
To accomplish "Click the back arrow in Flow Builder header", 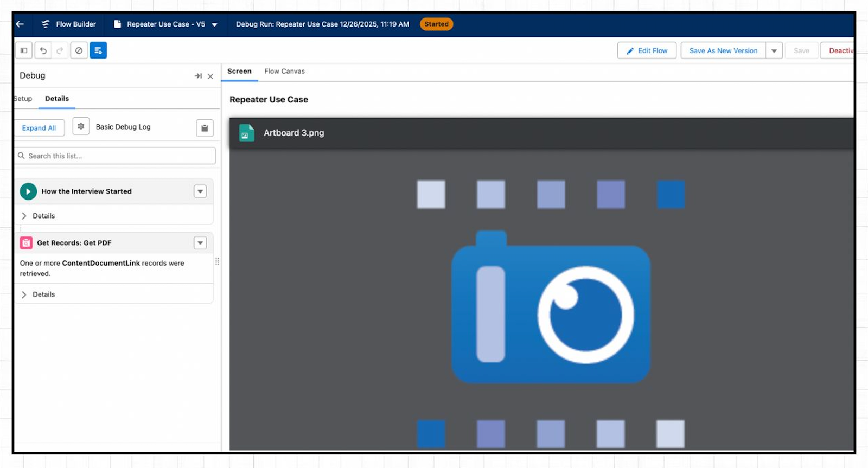I will point(20,24).
